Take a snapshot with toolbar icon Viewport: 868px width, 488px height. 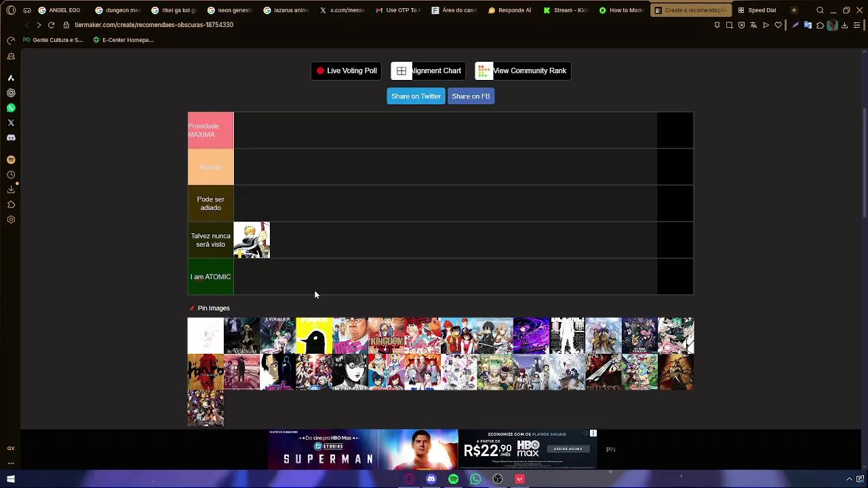pos(729,25)
